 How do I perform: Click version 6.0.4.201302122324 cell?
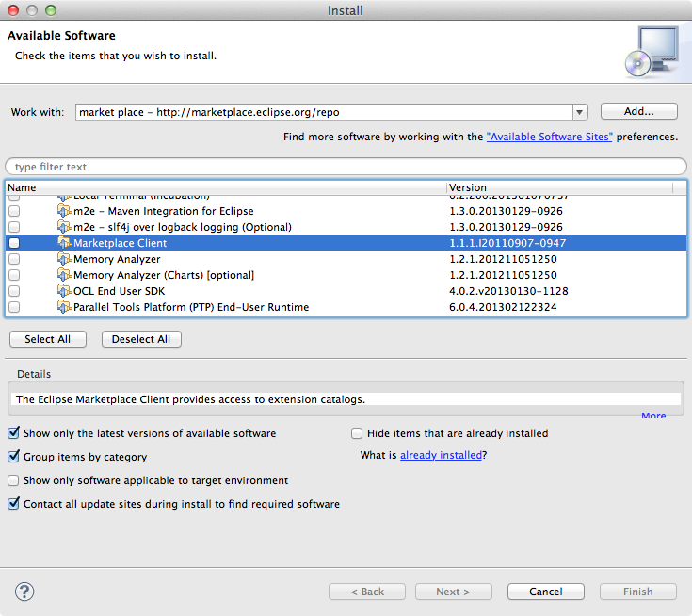click(503, 307)
